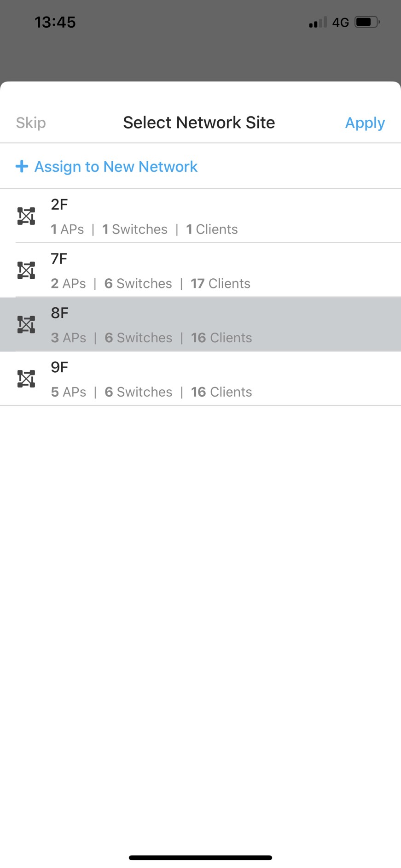401x868 pixels.
Task: Tap the 3 APs count under 8F
Action: [x=69, y=338]
